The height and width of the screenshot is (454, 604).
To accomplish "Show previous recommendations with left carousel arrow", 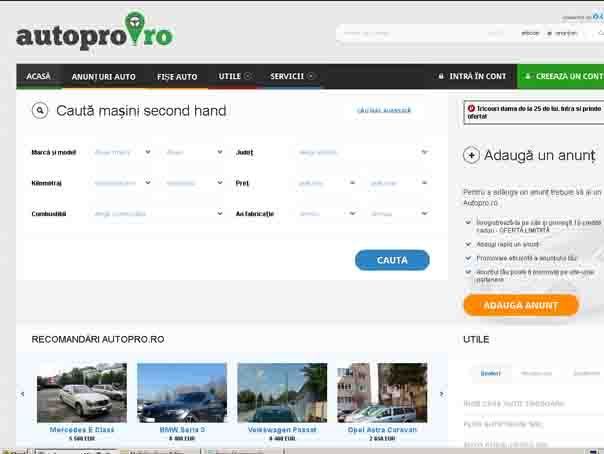I will click(22, 394).
